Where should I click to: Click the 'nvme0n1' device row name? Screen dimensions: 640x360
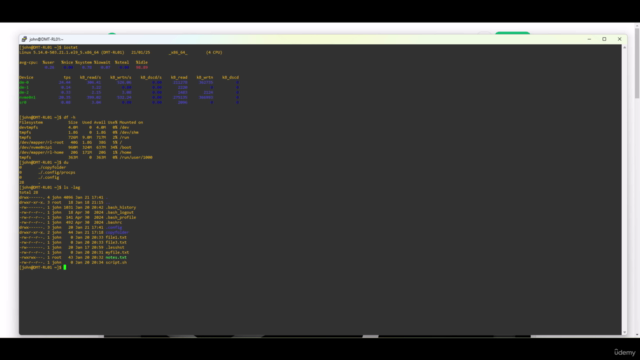pos(27,98)
